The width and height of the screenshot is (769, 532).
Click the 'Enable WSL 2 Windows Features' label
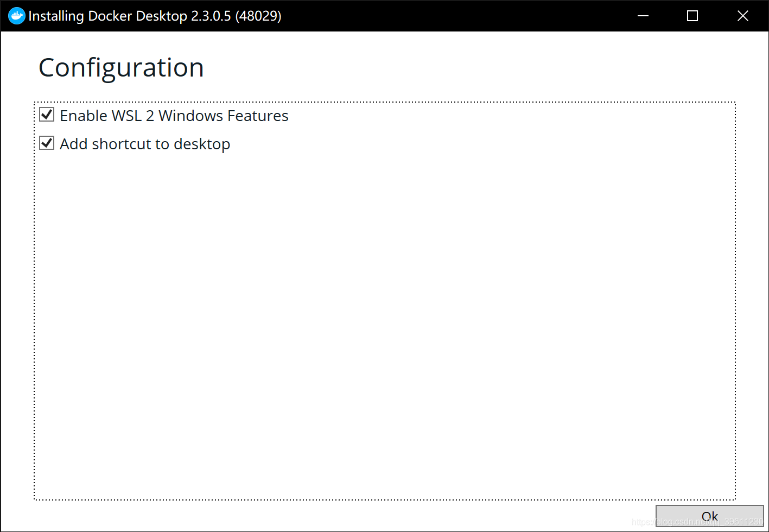(x=174, y=116)
